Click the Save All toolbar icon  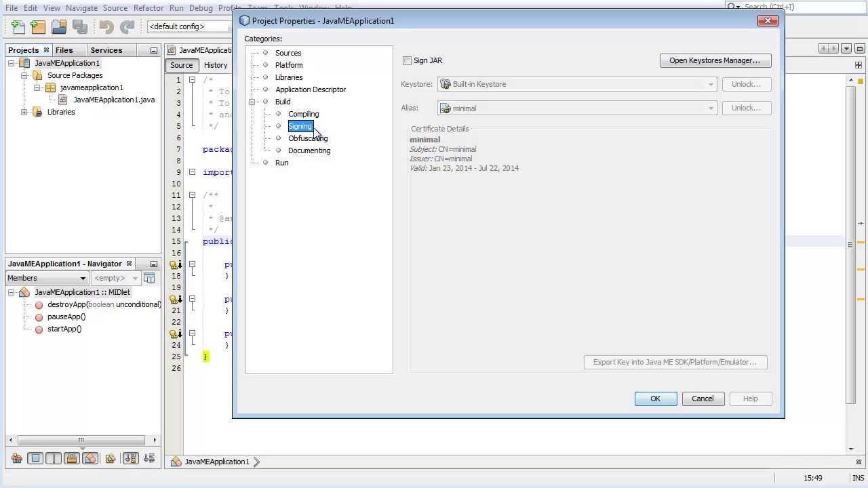[x=79, y=27]
